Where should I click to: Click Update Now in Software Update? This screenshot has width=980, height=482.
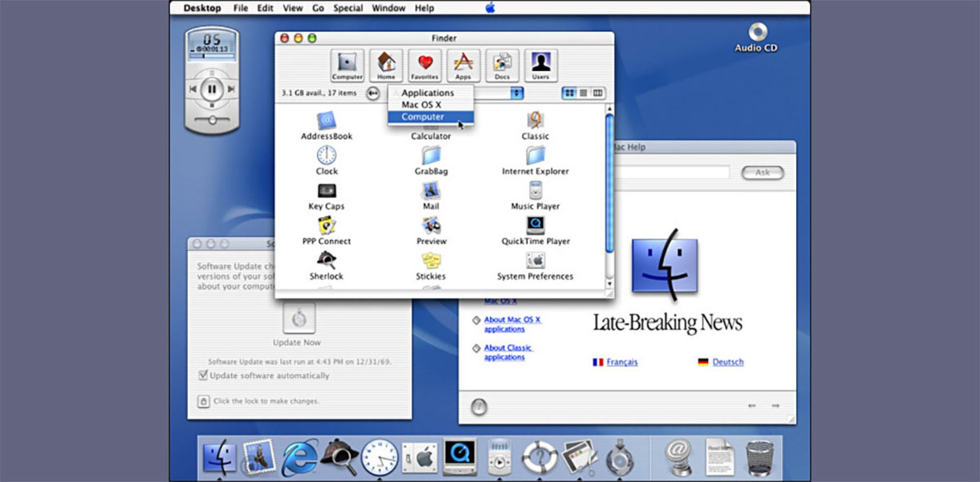tap(299, 319)
